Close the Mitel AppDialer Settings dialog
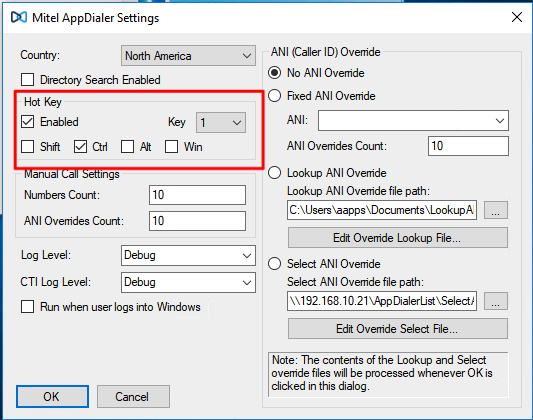The height and width of the screenshot is (420, 533). 517,17
